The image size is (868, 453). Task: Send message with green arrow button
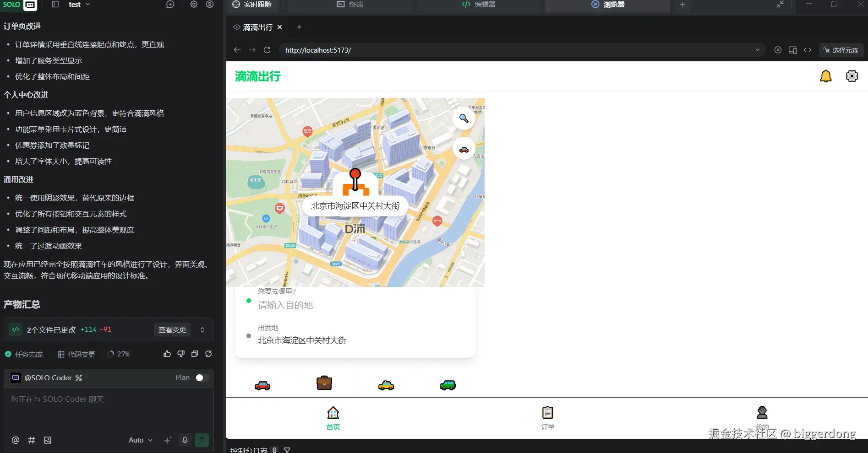(x=202, y=440)
